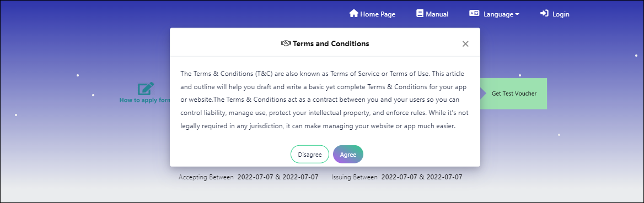Open the Manual menu item
Screen dimensions: 644x203
pyautogui.click(x=437, y=14)
